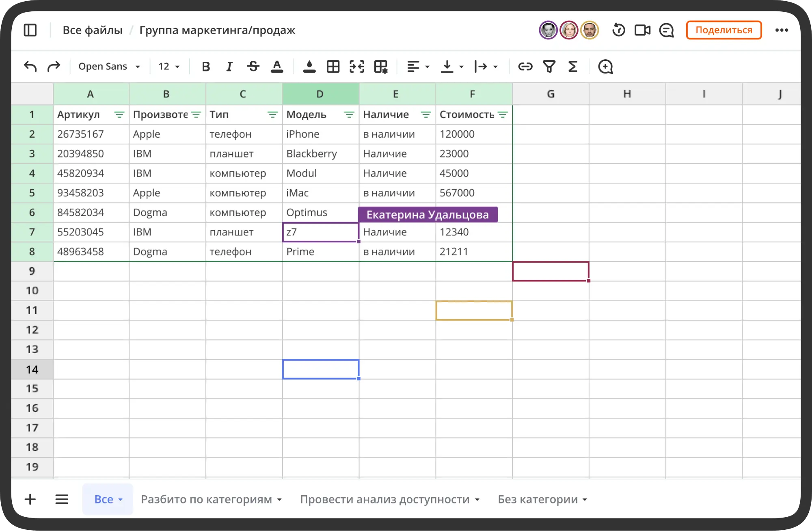The image size is (812, 531).
Task: Open the fill color bucket tool
Action: pyautogui.click(x=309, y=66)
